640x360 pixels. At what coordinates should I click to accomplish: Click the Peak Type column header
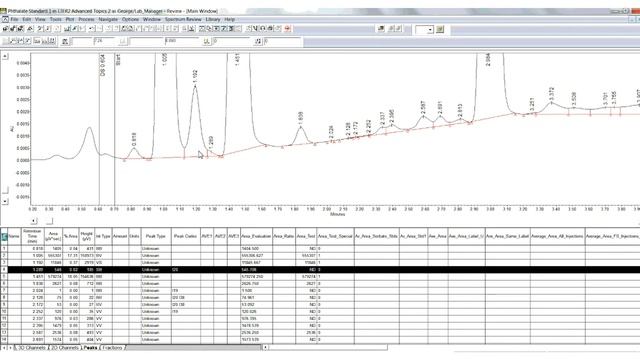[156, 236]
